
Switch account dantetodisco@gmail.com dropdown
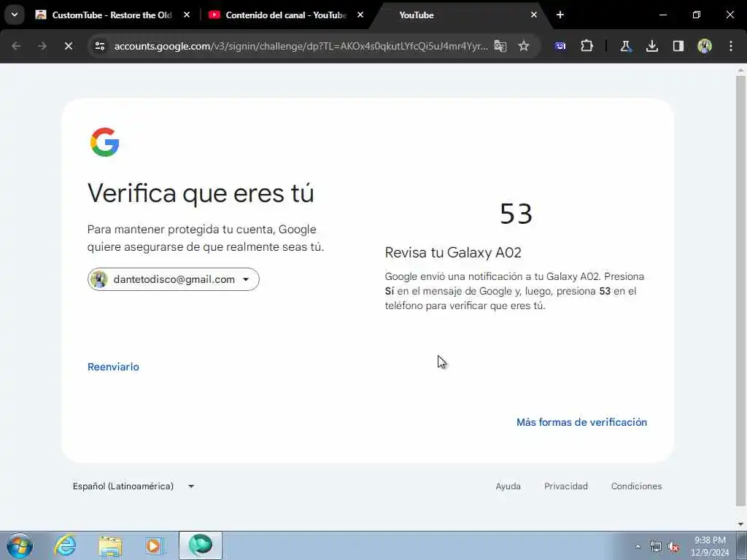click(174, 279)
